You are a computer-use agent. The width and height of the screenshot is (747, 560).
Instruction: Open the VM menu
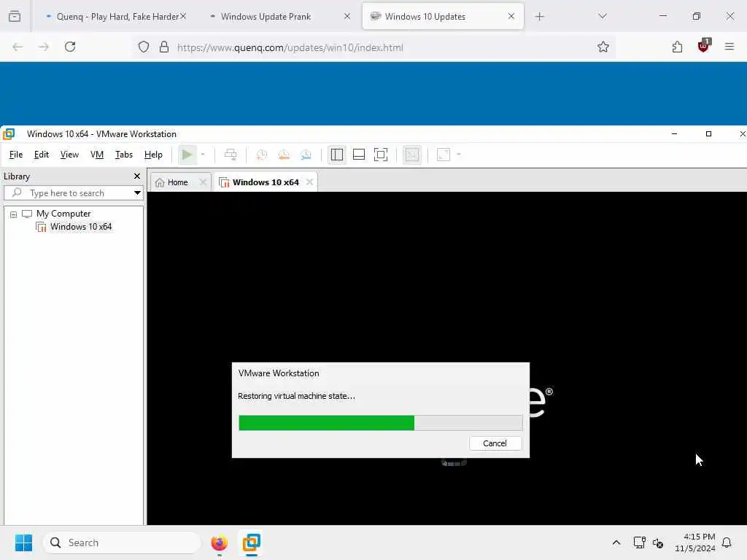pyautogui.click(x=97, y=155)
